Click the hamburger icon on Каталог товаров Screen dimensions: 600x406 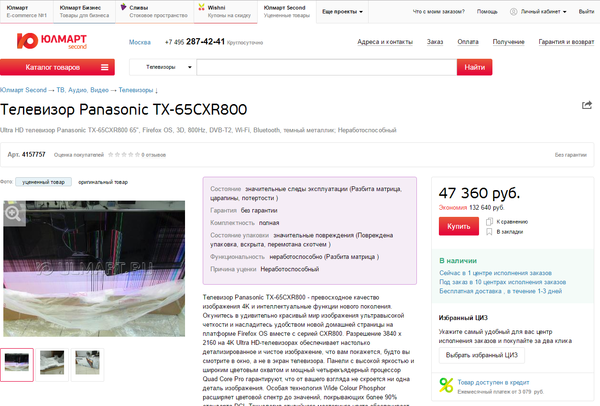104,67
